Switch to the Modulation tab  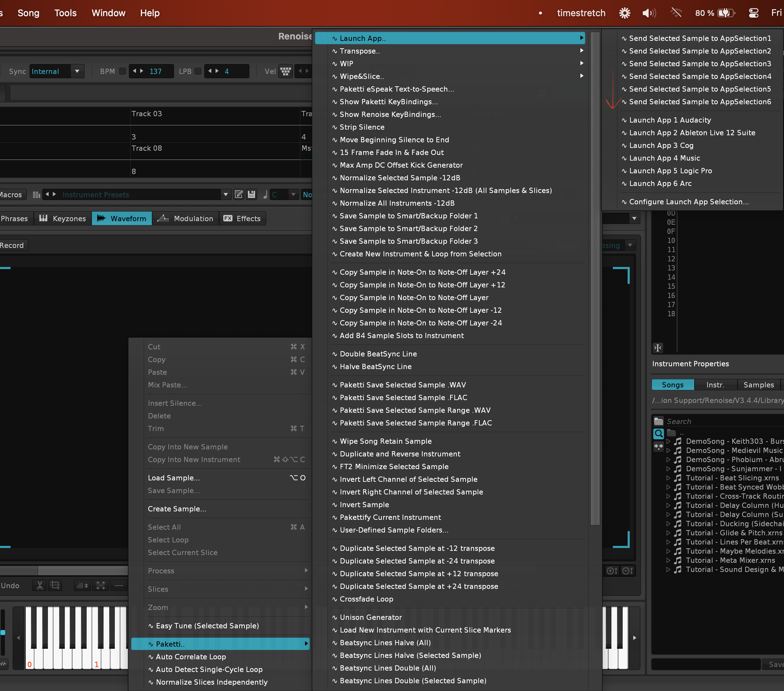[186, 219]
